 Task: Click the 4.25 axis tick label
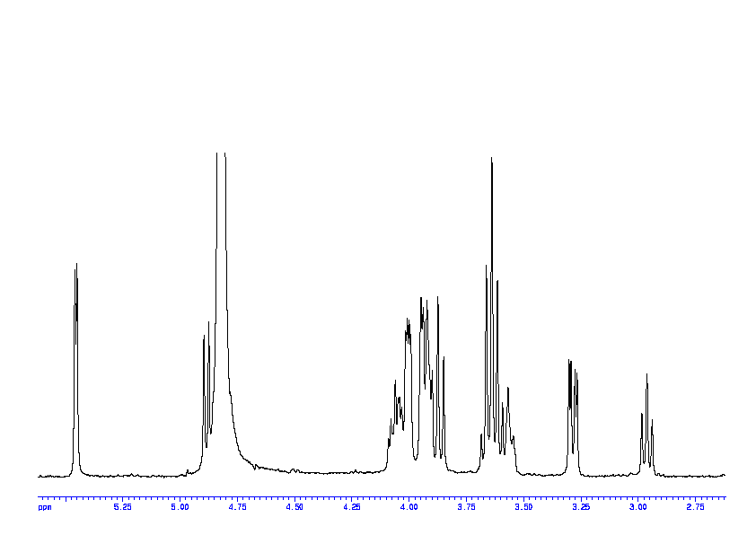[x=352, y=507]
